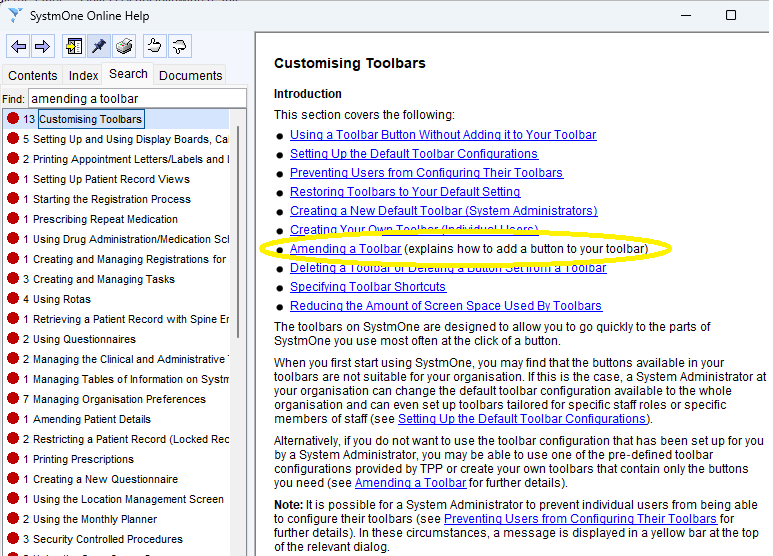This screenshot has height=556, width=773.
Task: Open 'Creating a New Default Toolbar' link
Action: coord(444,210)
